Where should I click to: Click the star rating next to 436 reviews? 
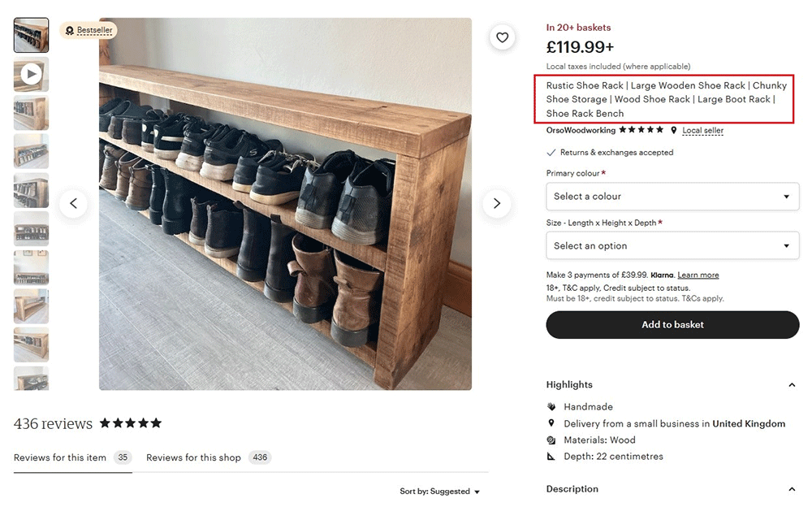coord(131,423)
